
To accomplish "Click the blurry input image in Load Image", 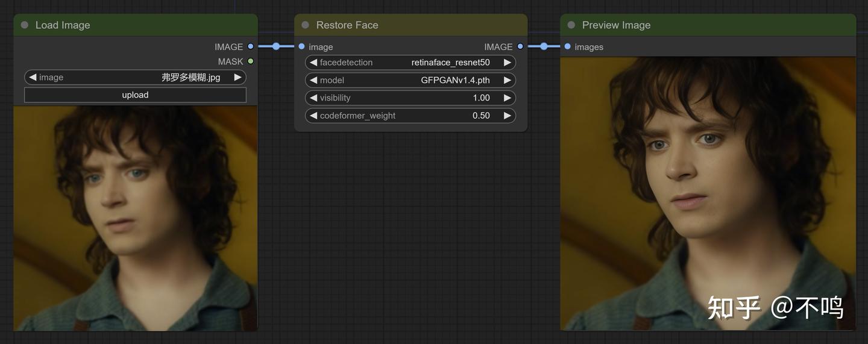I will [x=136, y=218].
